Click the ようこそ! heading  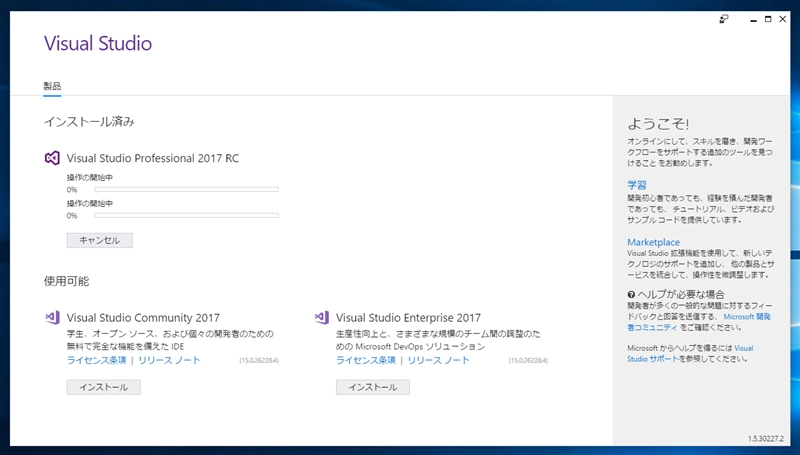coord(658,124)
